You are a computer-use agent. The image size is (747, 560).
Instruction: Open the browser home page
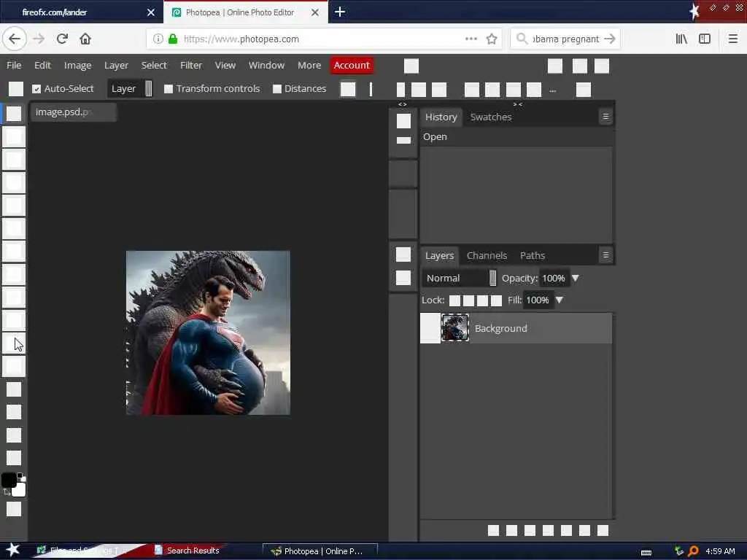click(85, 39)
